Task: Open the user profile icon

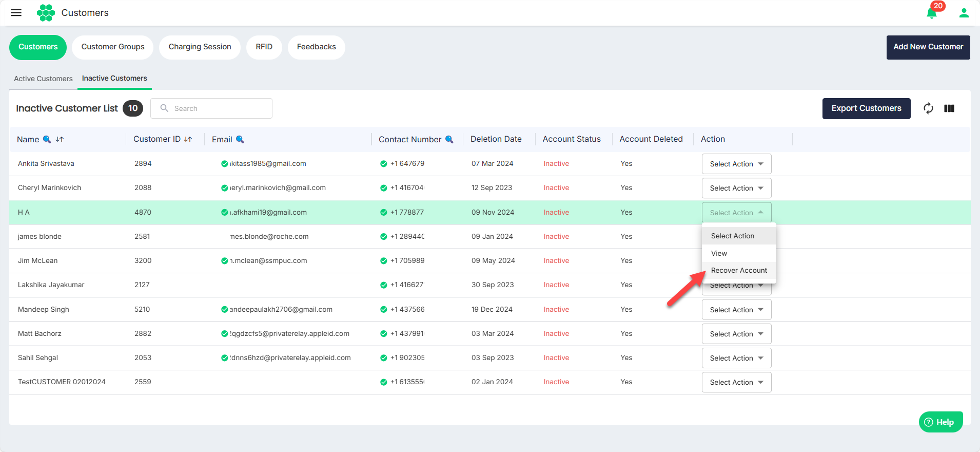Action: [964, 13]
